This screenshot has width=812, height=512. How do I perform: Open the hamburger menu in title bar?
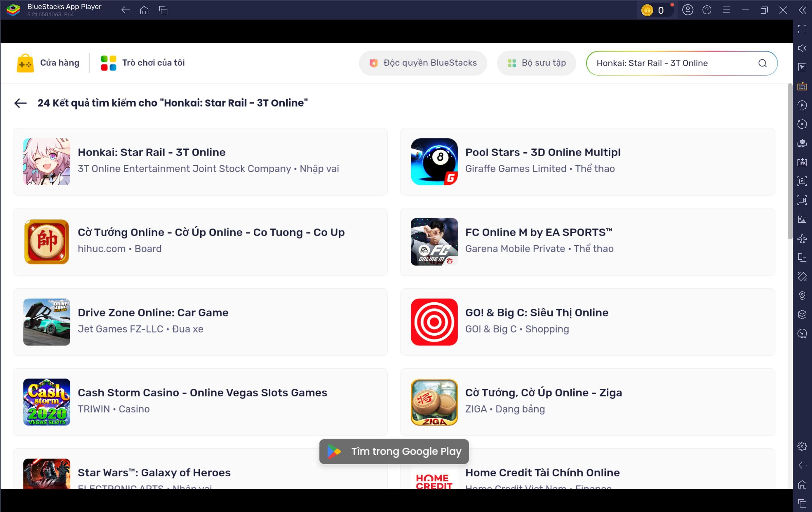click(726, 10)
